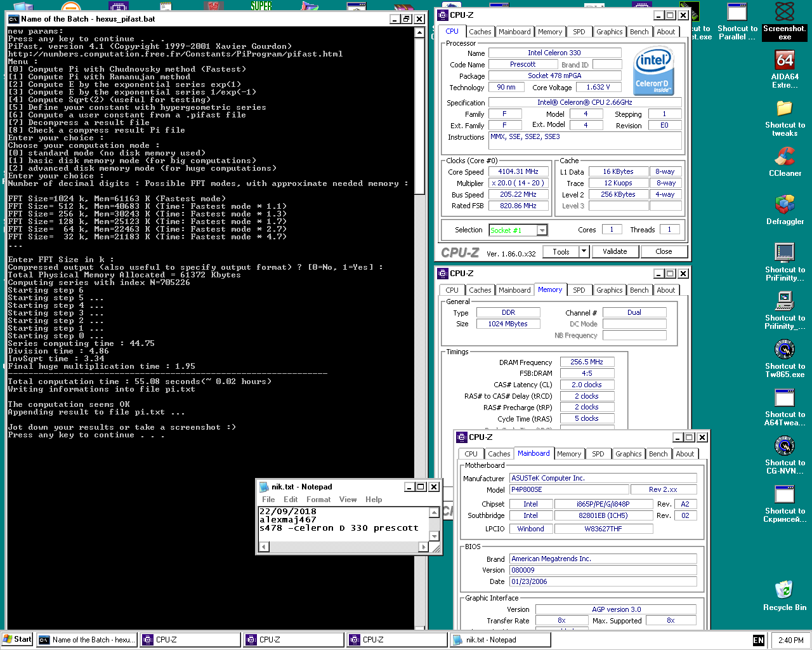
Task: Open Bench tab in top CPU-Z window
Action: pos(639,32)
